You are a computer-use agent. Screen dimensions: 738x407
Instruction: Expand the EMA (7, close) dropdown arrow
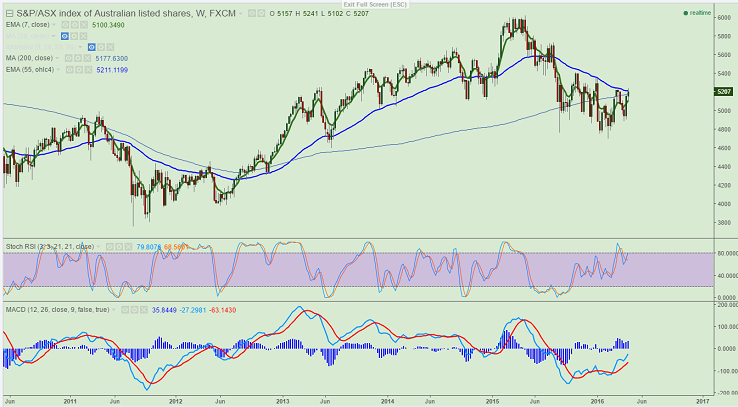pyautogui.click(x=54, y=24)
